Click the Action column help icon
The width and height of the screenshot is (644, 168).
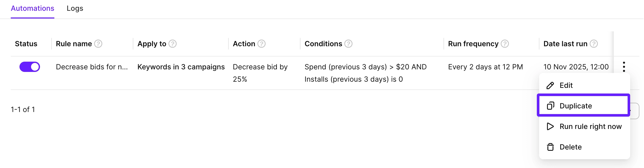[261, 44]
